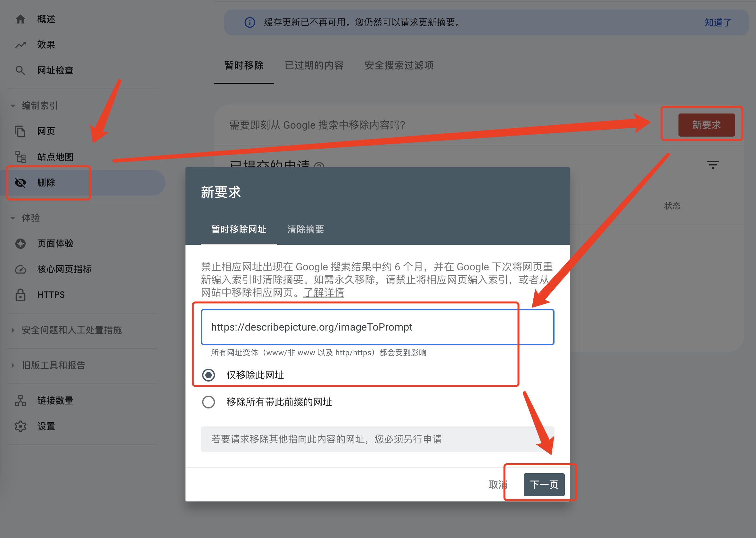
Task: Click the 核心网页指标 gauge icon
Action: pyautogui.click(x=20, y=269)
